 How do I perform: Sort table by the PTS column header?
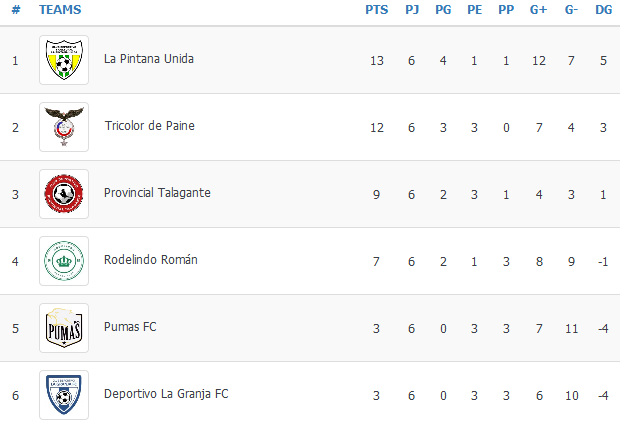[x=376, y=10]
